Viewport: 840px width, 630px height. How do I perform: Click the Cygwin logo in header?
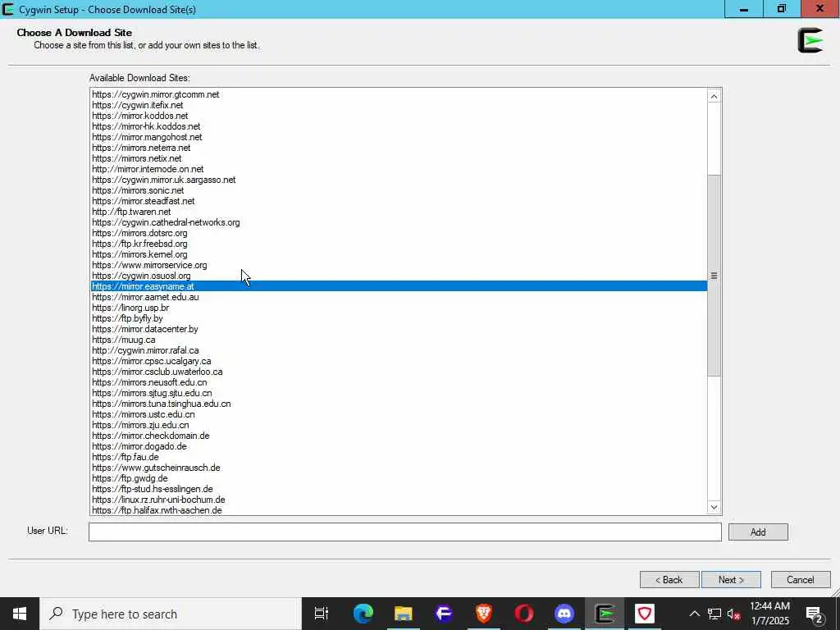(x=810, y=41)
